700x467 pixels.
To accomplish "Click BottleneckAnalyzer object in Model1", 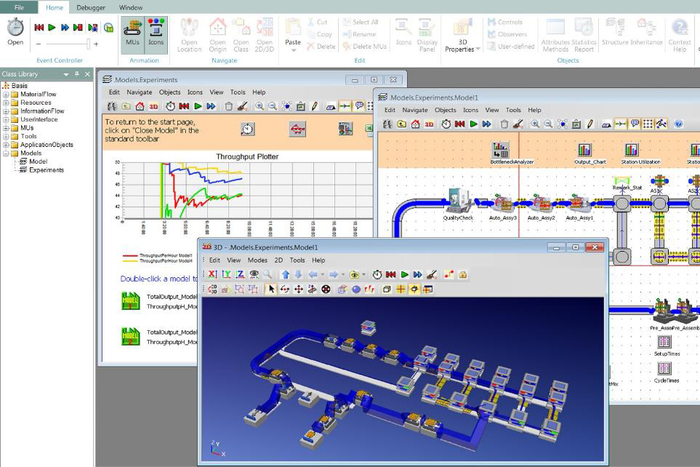I will point(500,150).
